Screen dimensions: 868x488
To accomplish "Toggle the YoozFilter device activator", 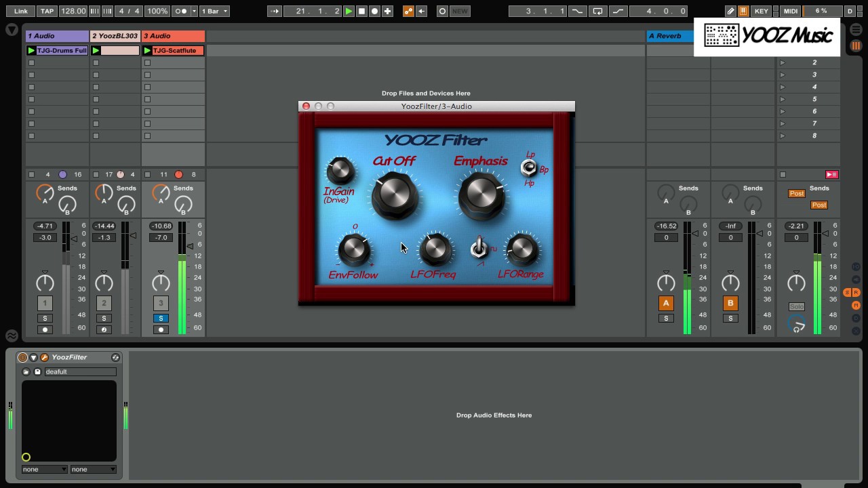I will (22, 357).
